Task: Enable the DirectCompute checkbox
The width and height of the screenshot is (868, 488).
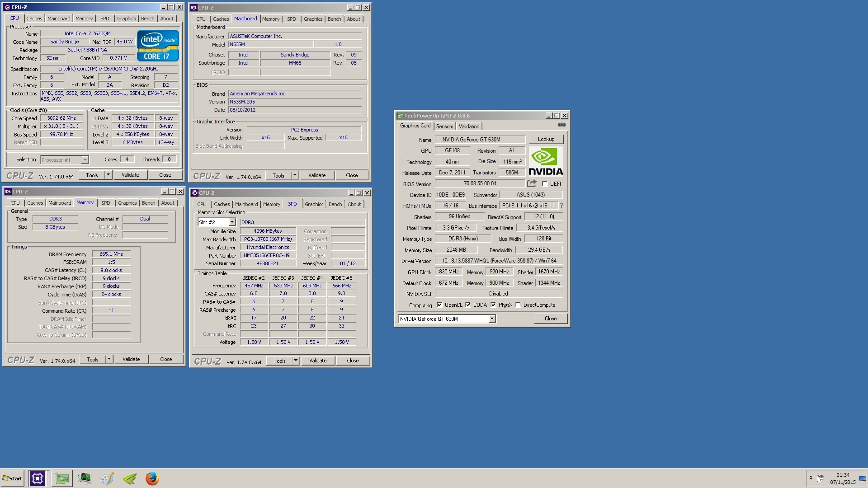Action: click(518, 305)
